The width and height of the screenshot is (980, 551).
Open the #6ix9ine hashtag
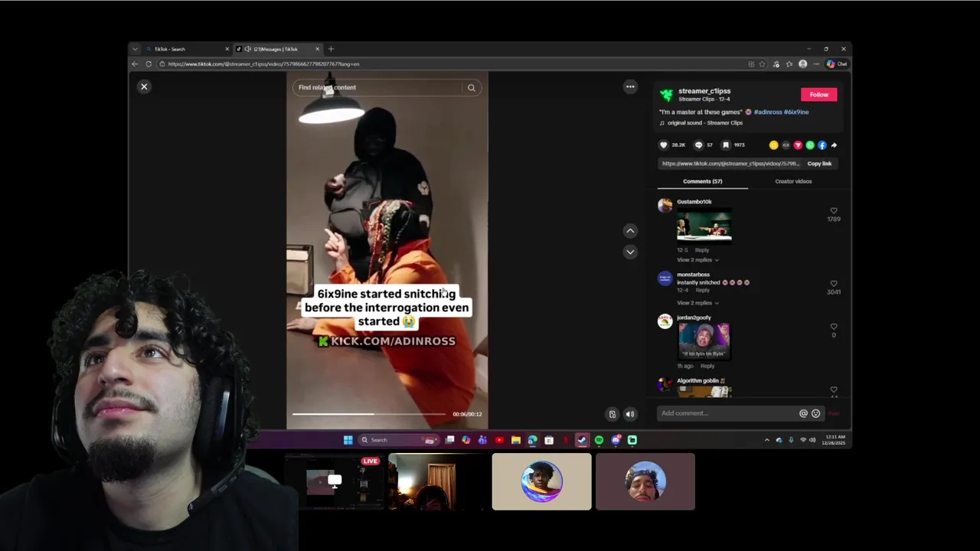tap(796, 112)
